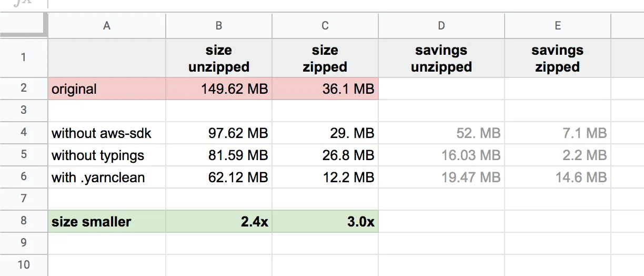Select row 2 header
The width and height of the screenshot is (644, 276).
24,88
